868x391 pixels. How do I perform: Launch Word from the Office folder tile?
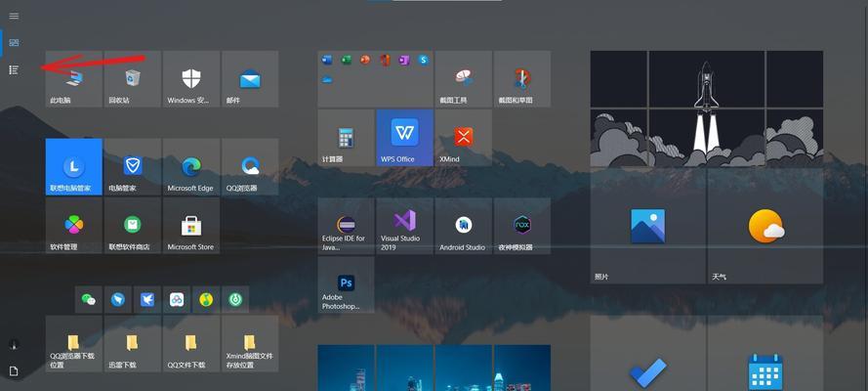coord(327,60)
